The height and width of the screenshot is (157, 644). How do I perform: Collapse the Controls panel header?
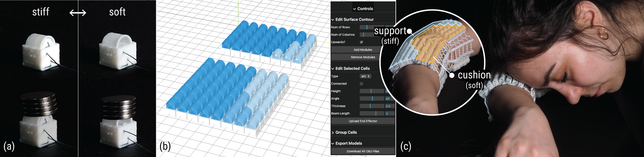click(x=363, y=9)
